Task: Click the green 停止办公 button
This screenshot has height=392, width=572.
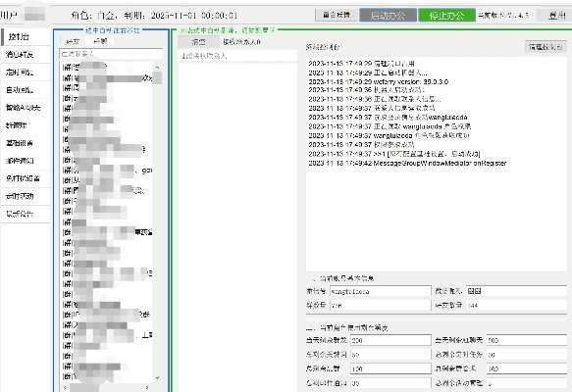Action: pyautogui.click(x=446, y=16)
